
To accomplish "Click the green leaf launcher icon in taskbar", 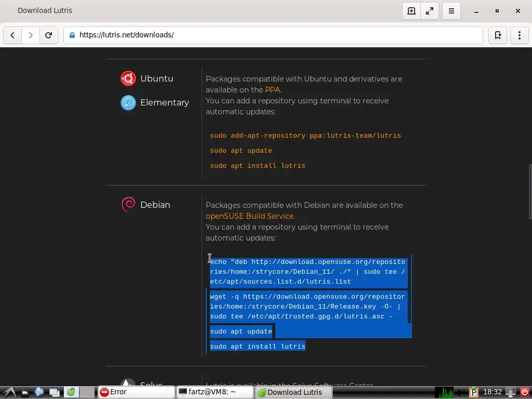I will pos(72,392).
